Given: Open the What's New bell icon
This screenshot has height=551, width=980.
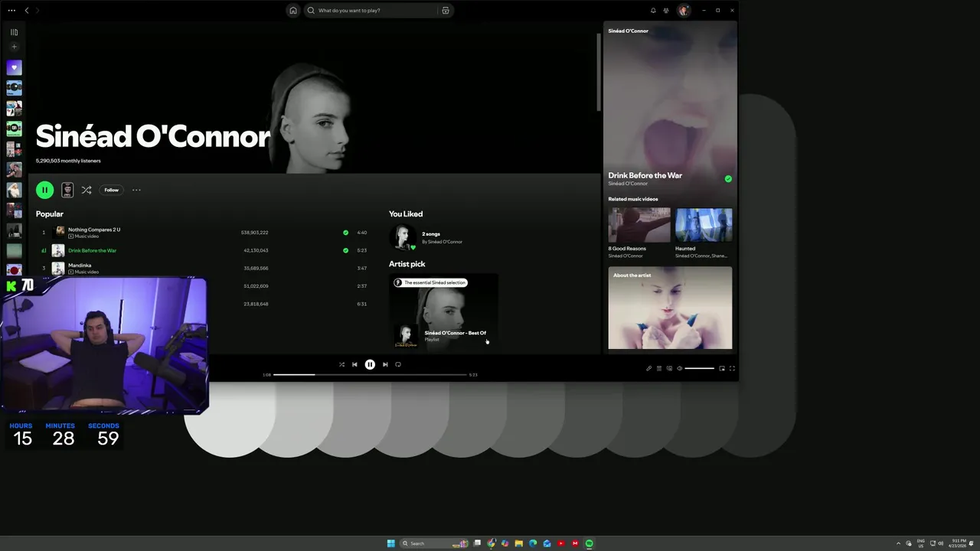Looking at the screenshot, I should (x=653, y=11).
